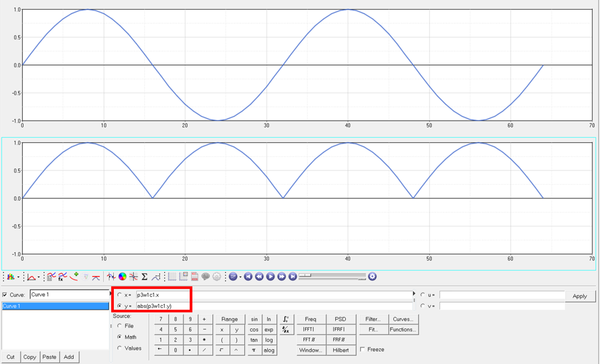Choose File as source

click(120, 326)
